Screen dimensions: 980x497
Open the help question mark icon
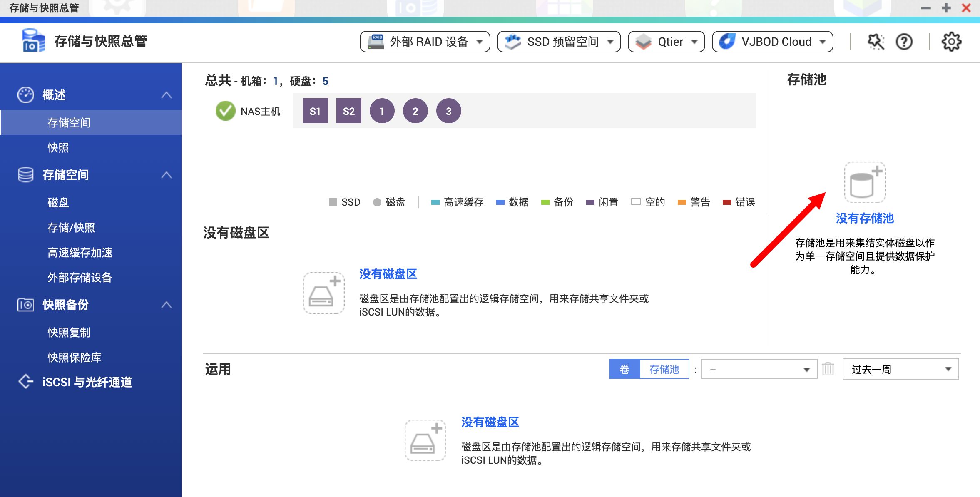904,42
